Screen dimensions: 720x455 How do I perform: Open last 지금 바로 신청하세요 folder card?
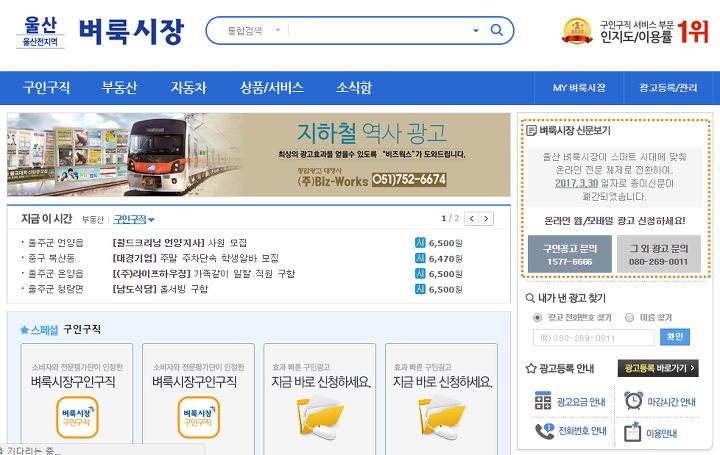(441, 399)
